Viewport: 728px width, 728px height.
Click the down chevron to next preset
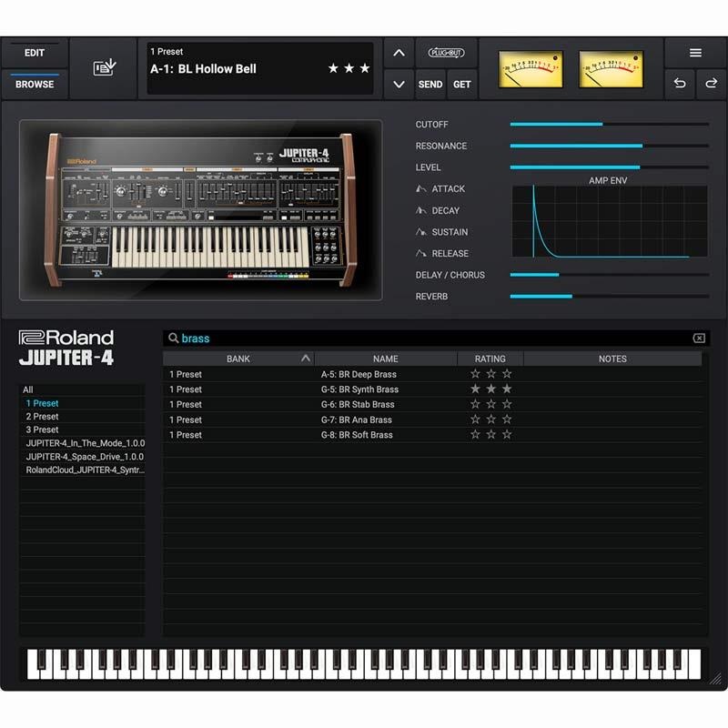pos(399,85)
